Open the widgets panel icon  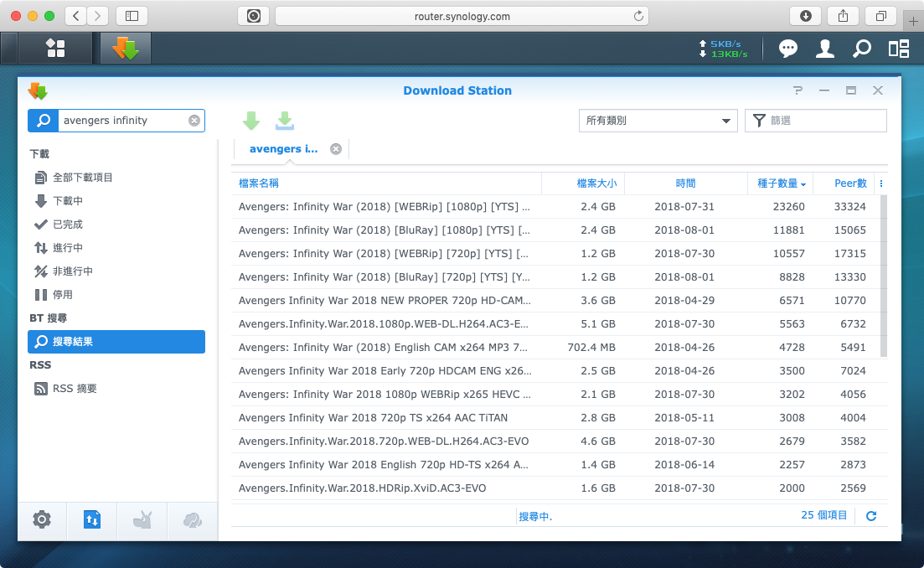pyautogui.click(x=899, y=49)
